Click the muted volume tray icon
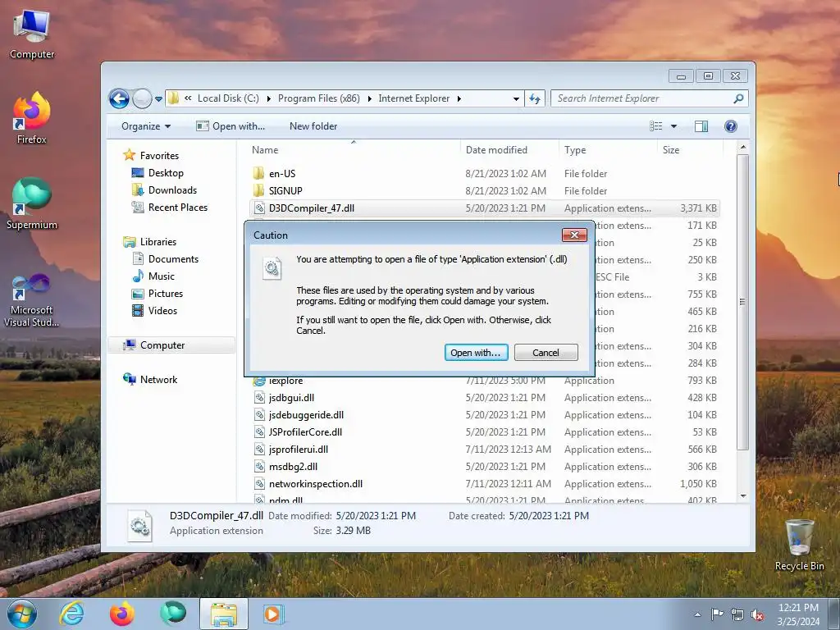Screen dimensions: 840x630 click(x=757, y=615)
